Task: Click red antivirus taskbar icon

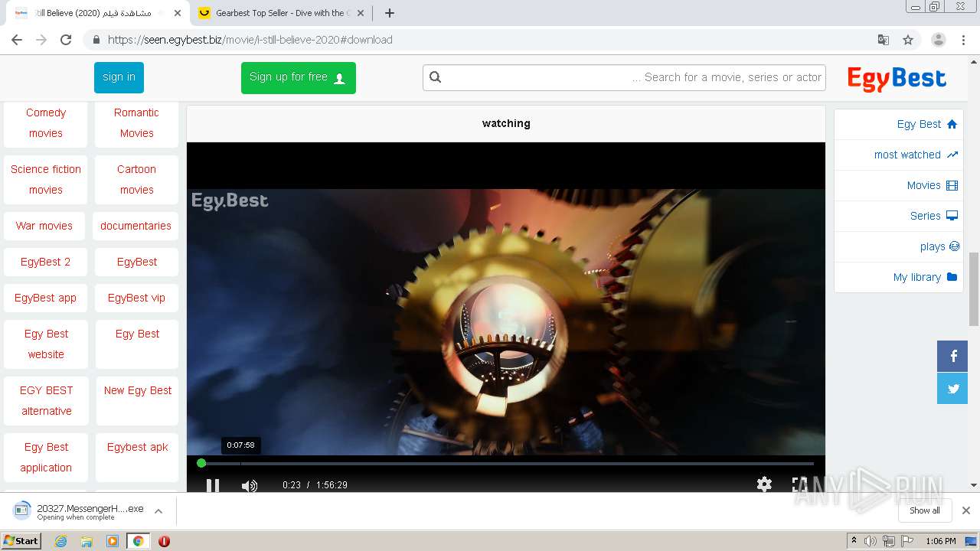Action: tap(164, 541)
